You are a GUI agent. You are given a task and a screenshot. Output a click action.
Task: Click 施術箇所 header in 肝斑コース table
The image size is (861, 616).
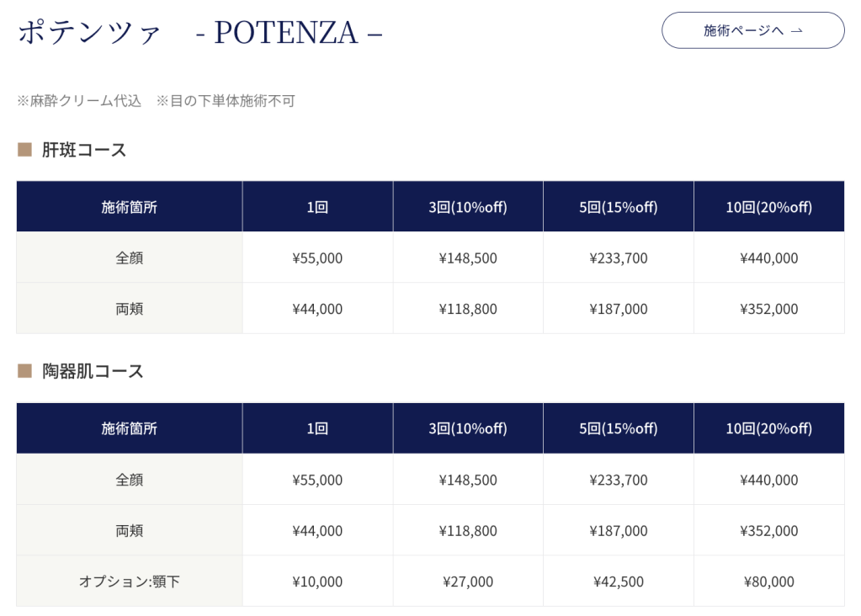[129, 207]
